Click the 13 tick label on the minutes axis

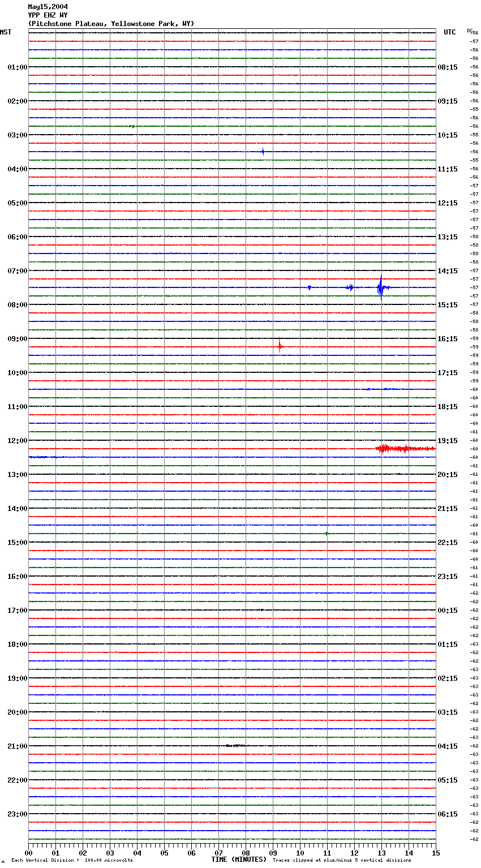pyautogui.click(x=381, y=853)
